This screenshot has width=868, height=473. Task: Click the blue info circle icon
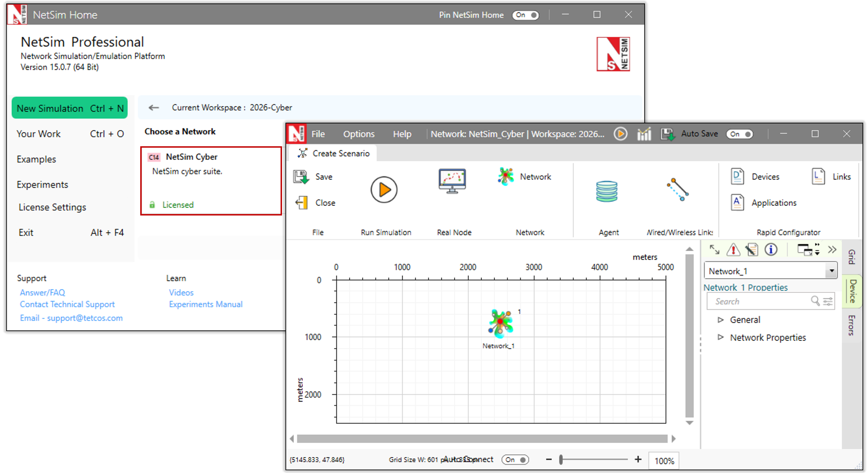(x=771, y=250)
